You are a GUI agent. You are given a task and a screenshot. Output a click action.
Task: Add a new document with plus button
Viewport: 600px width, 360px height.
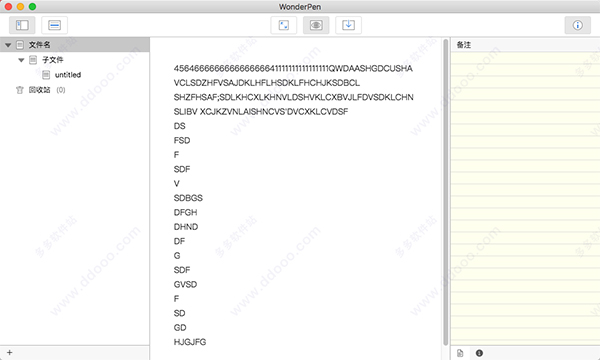tap(10, 353)
